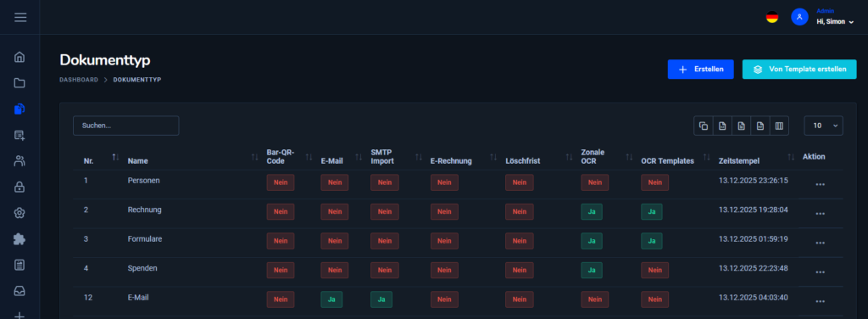Click the Erstellen button
Screen dimensions: 868x319
[x=700, y=70]
